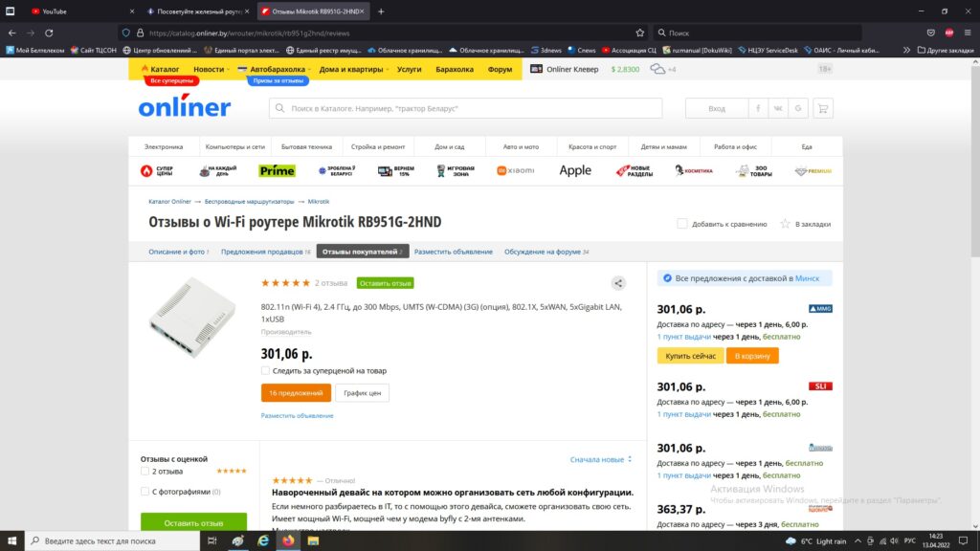Open the Xiaomi brand section
The width and height of the screenshot is (980, 551).
tap(515, 170)
